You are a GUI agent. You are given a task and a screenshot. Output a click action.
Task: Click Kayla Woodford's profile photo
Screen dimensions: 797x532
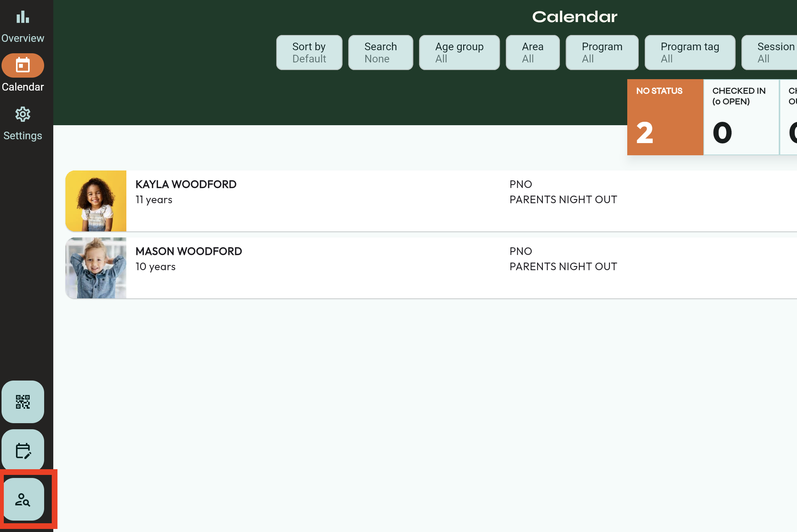click(96, 201)
